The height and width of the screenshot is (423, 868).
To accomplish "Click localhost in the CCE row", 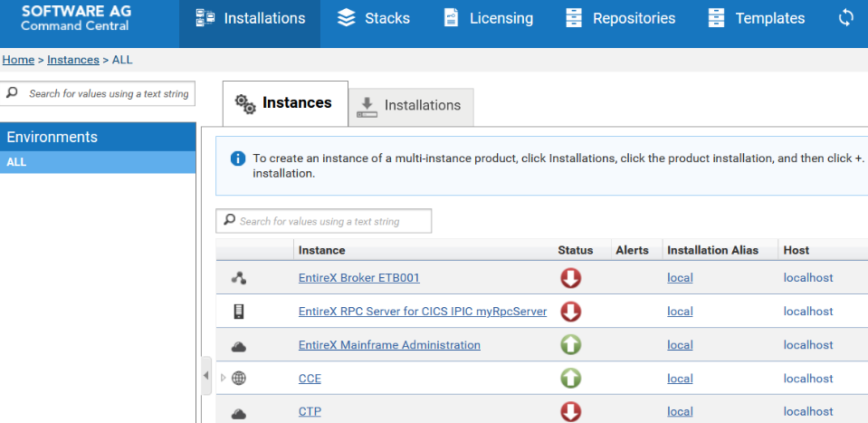I will 808,379.
